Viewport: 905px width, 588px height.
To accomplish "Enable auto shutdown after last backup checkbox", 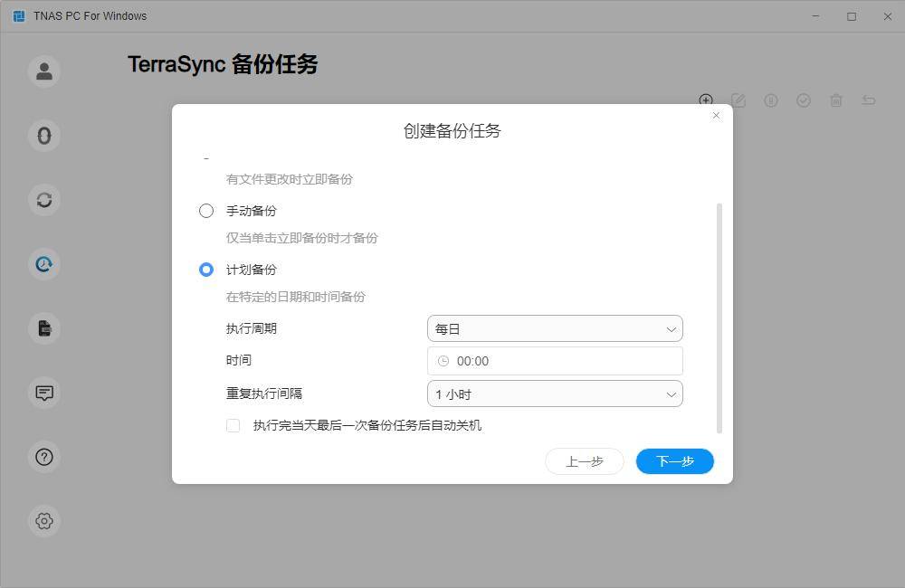I will [233, 425].
